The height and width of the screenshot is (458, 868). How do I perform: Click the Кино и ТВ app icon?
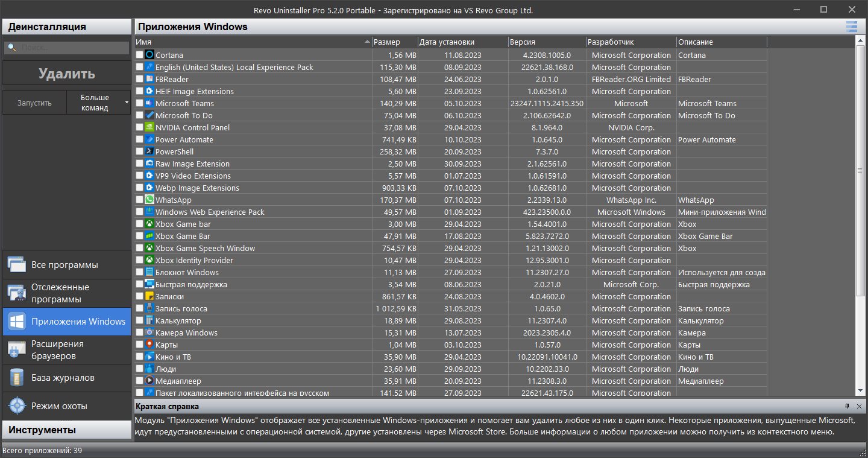pos(149,357)
